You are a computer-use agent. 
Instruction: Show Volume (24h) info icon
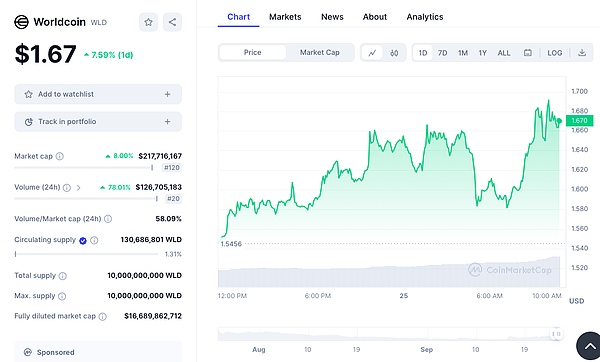pos(67,188)
